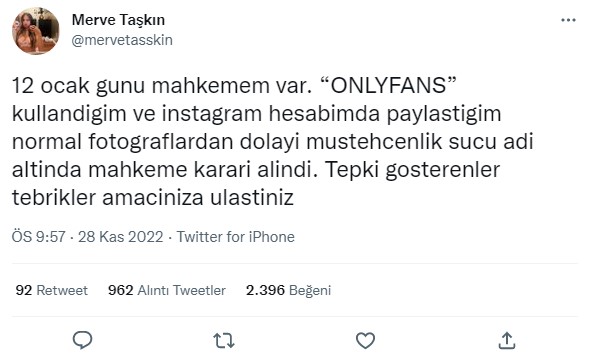The image size is (593, 364).
Task: Open the Twitter for iPhone source link
Action: tap(236, 237)
